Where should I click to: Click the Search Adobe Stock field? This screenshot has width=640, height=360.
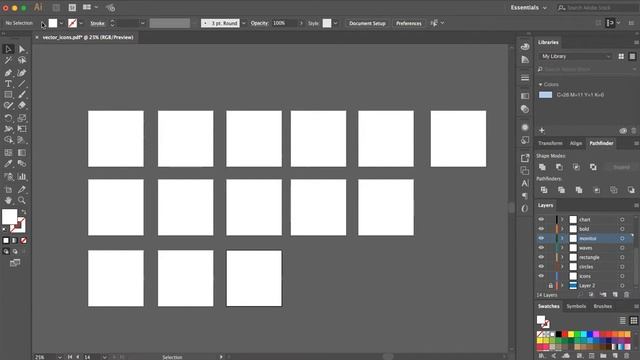coord(596,8)
